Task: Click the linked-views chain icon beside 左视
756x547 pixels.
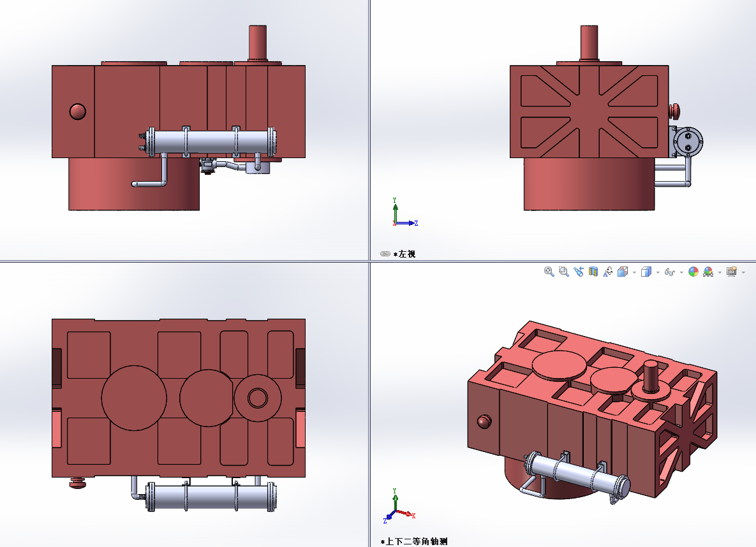Action: tap(385, 254)
